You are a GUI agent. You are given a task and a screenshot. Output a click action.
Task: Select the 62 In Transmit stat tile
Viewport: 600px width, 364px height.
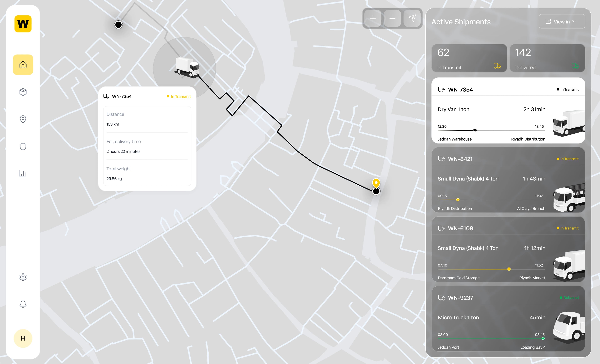[x=469, y=58]
